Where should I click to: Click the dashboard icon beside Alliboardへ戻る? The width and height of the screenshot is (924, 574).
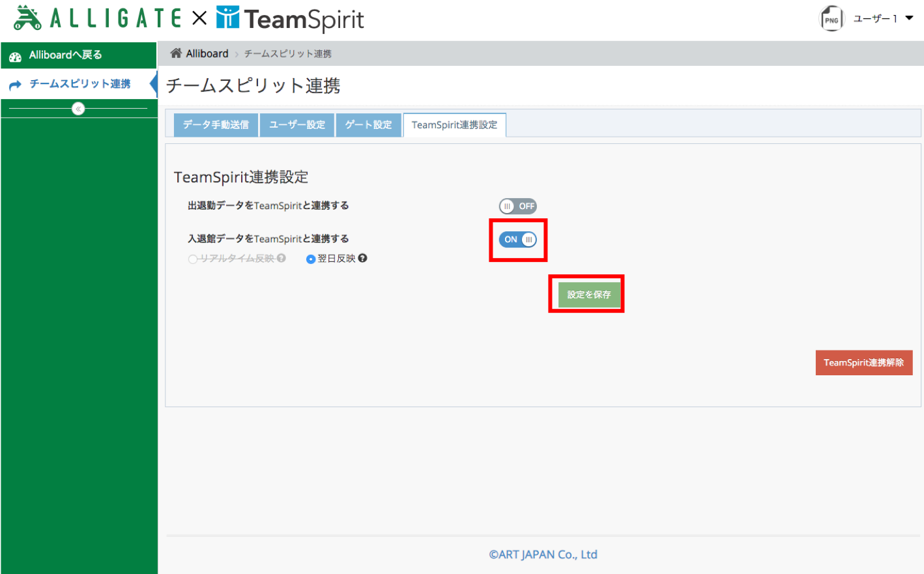(15, 56)
